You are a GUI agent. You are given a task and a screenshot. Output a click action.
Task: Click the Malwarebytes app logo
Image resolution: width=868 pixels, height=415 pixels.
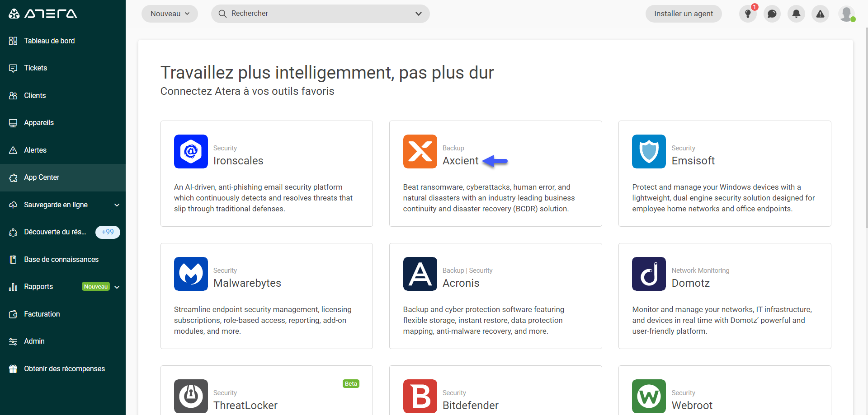191,274
